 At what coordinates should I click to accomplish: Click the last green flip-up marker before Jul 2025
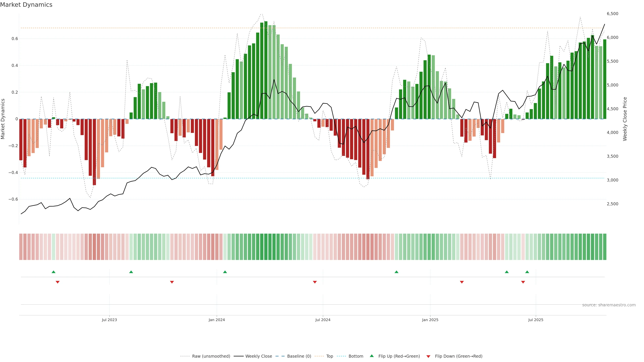tap(527, 272)
